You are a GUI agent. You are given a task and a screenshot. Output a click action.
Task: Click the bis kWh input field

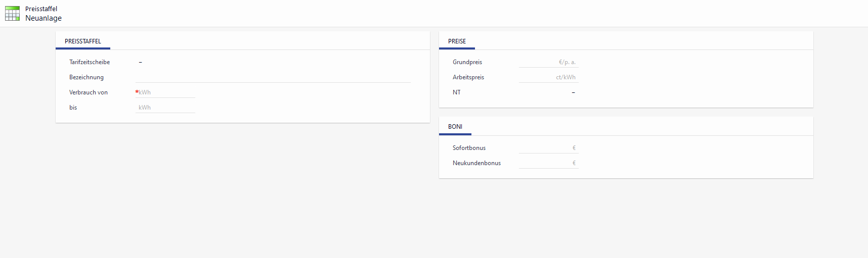165,108
